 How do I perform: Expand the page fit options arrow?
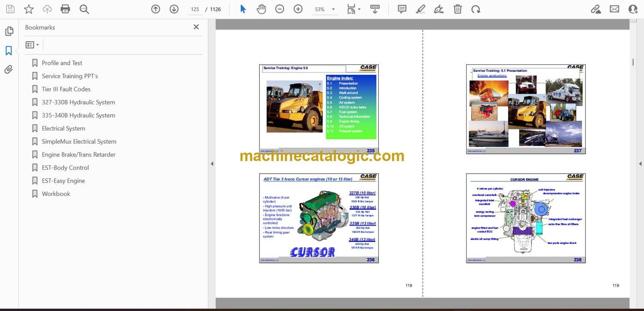(x=359, y=9)
